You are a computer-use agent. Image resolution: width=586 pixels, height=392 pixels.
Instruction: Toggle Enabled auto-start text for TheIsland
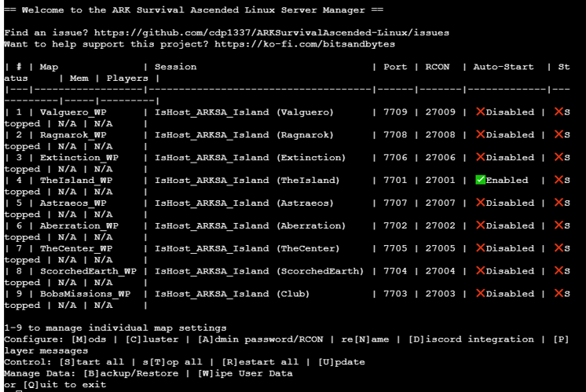click(507, 181)
